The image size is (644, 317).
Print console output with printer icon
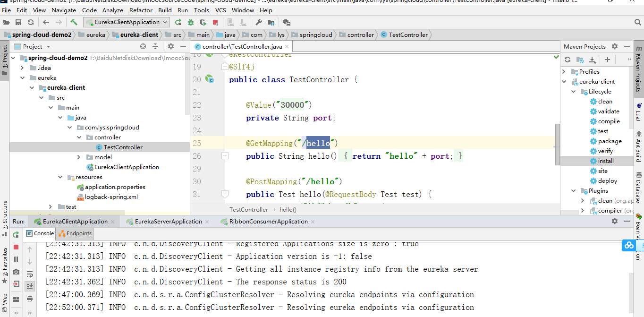30,298
